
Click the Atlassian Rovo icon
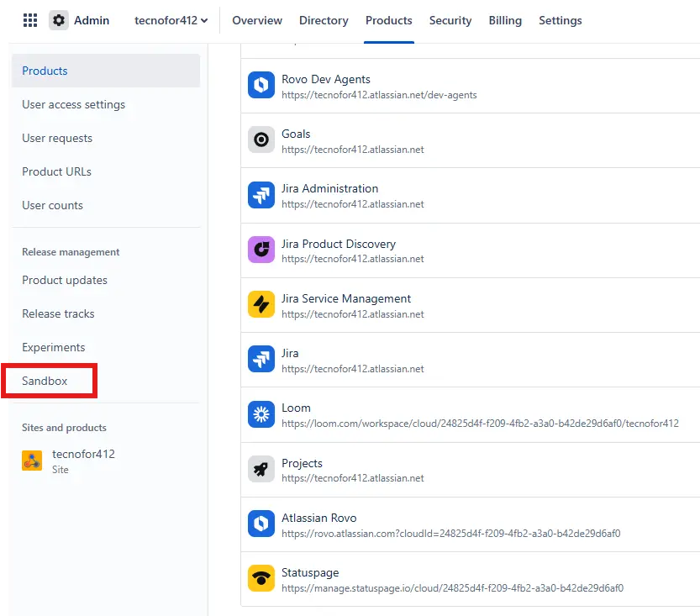coord(261,524)
